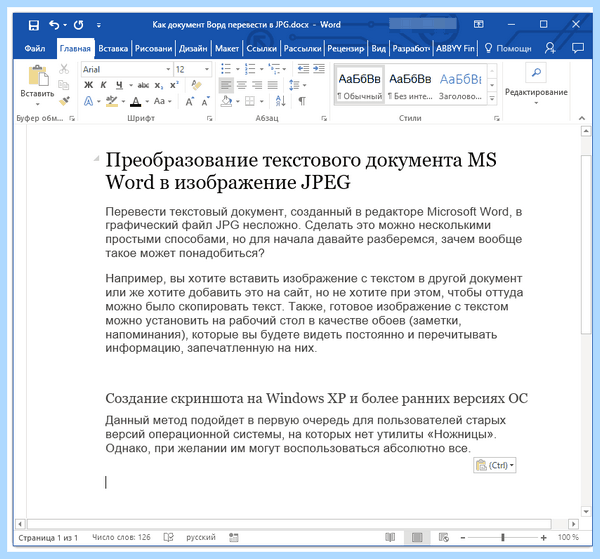
Task: Decrease font size with smaller A
Action: (205, 101)
